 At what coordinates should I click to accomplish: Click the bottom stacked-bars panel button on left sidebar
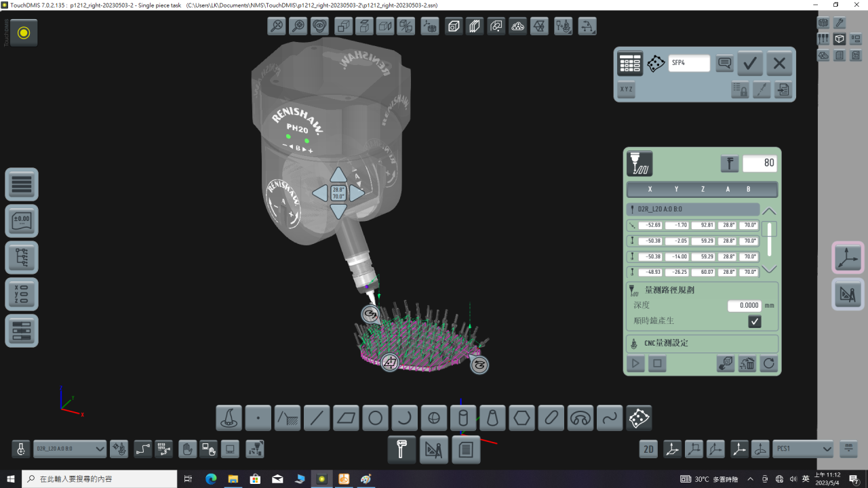pos(22,331)
